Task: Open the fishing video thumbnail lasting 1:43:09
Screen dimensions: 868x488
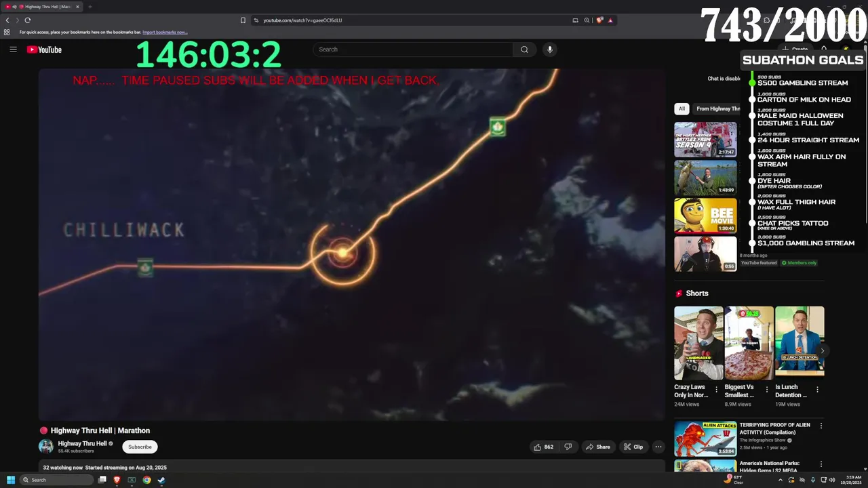Action: pyautogui.click(x=705, y=178)
